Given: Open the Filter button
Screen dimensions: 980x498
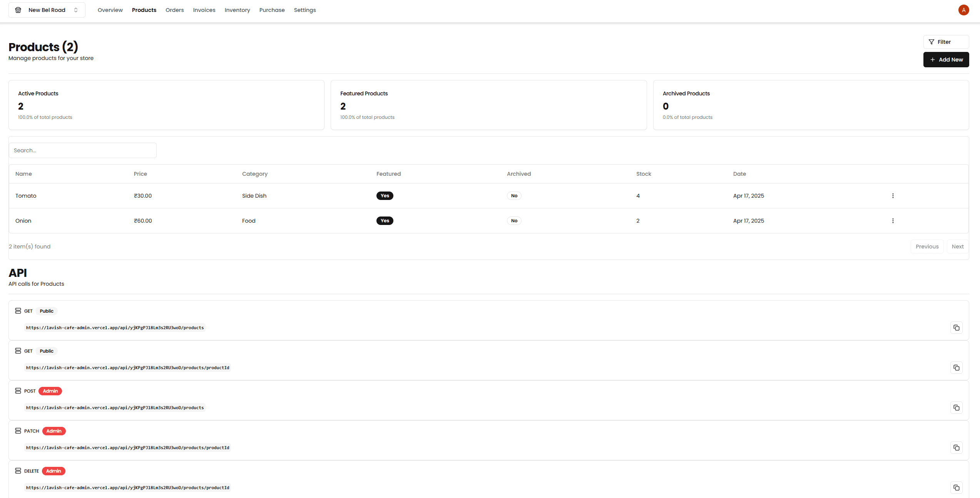Looking at the screenshot, I should tap(946, 42).
